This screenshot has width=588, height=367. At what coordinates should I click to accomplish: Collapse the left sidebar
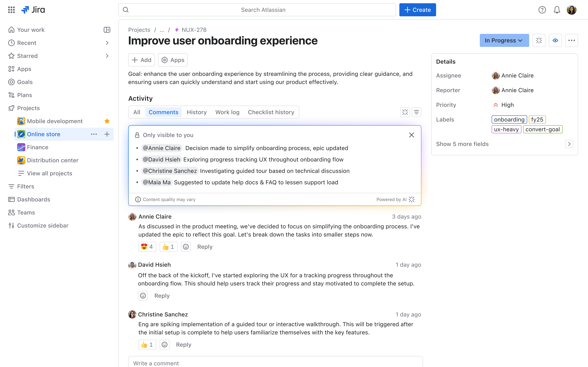tap(107, 30)
